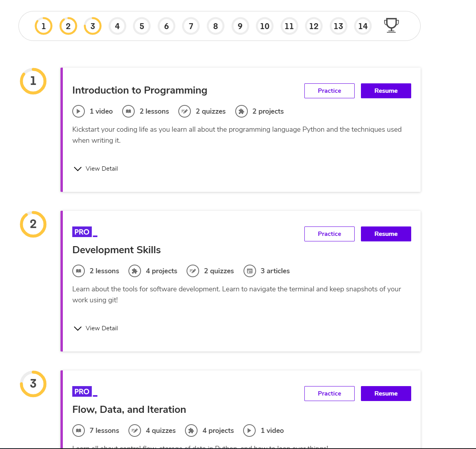This screenshot has height=449, width=476.
Task: Click the lessons book icon in Introduction to Programming
Action: tap(128, 111)
